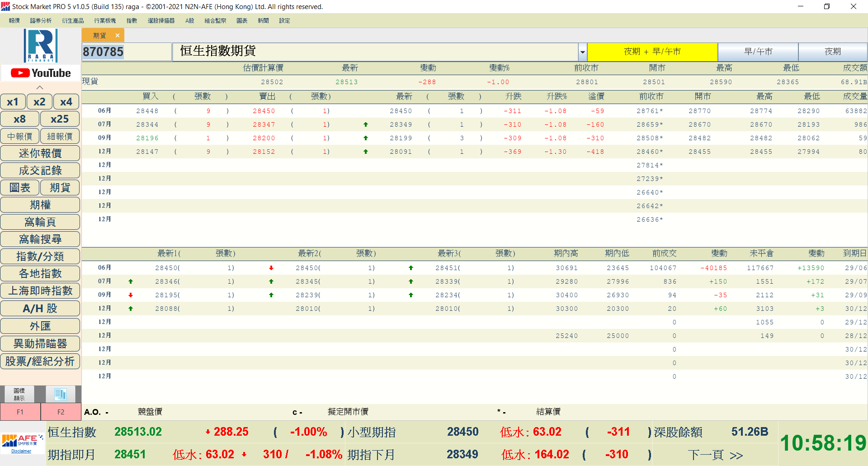Screen dimensions: 868x466
Task: Click 下一頁 >> to view next page
Action: tap(715, 455)
